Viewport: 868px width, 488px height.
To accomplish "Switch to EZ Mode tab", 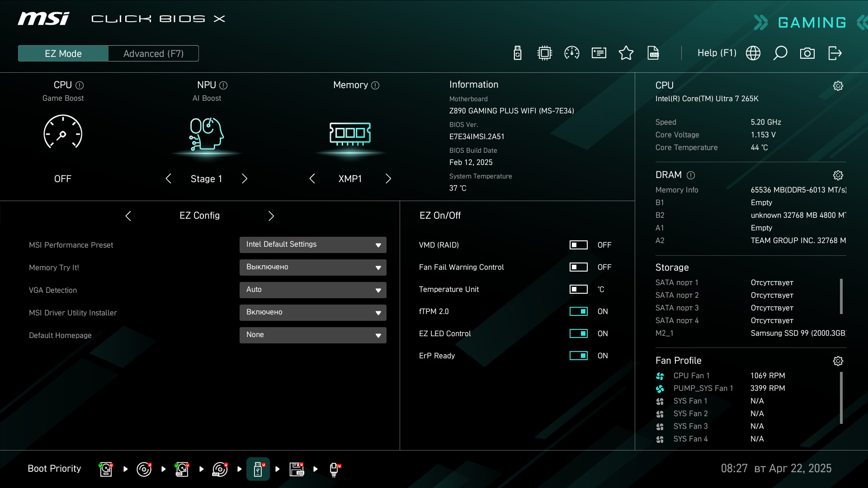I will 63,53.
